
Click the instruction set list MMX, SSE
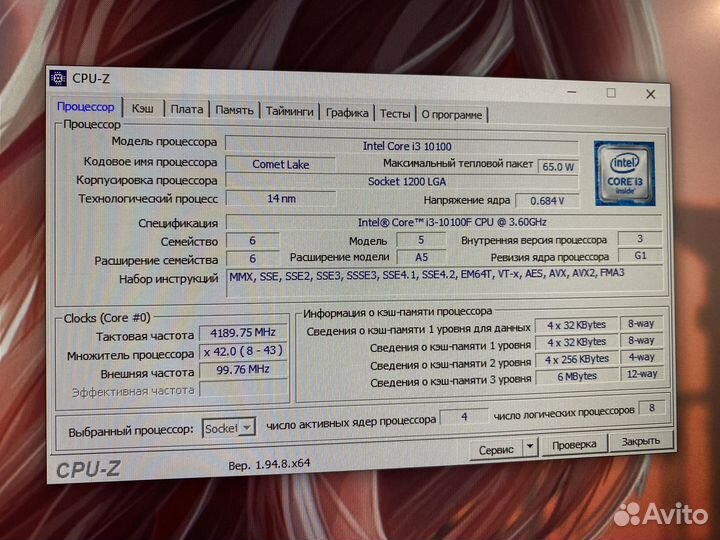coord(445,281)
